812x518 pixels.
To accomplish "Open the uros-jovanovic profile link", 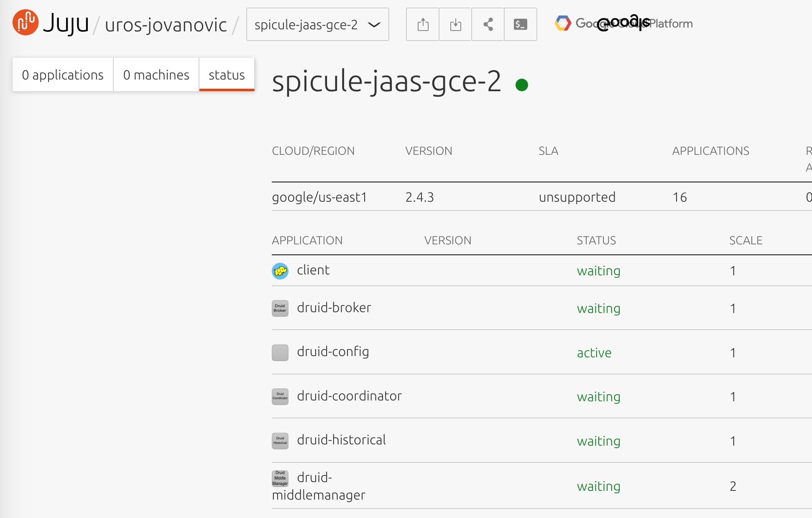I will [166, 25].
